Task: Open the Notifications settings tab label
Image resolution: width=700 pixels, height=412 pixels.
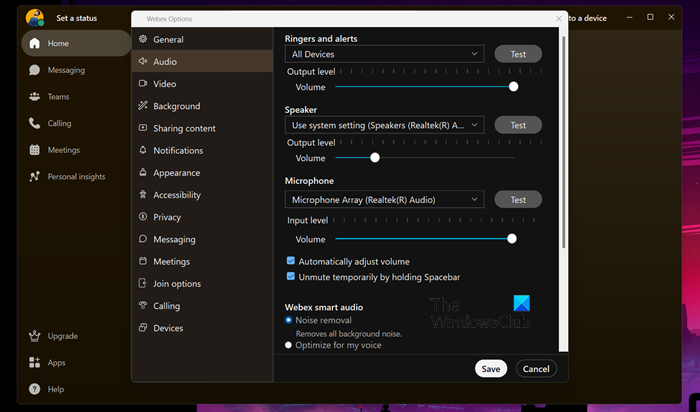Action: 178,150
